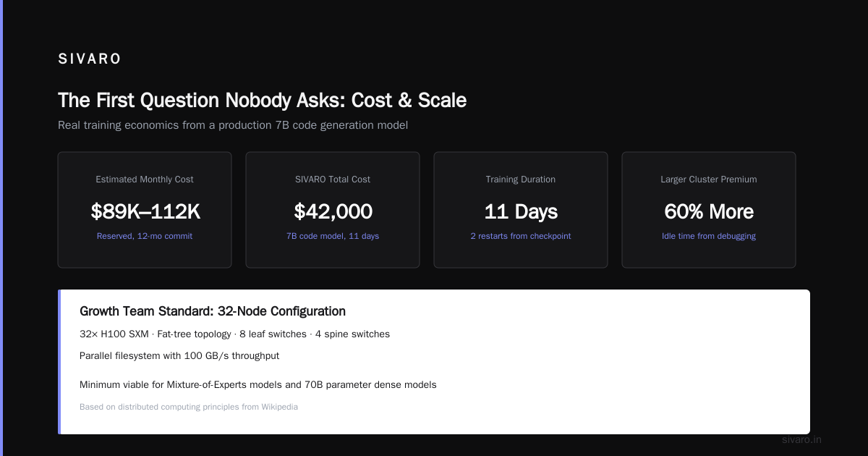This screenshot has height=456, width=868.
Task: Click the sivaro.in footer text
Action: pyautogui.click(x=801, y=439)
